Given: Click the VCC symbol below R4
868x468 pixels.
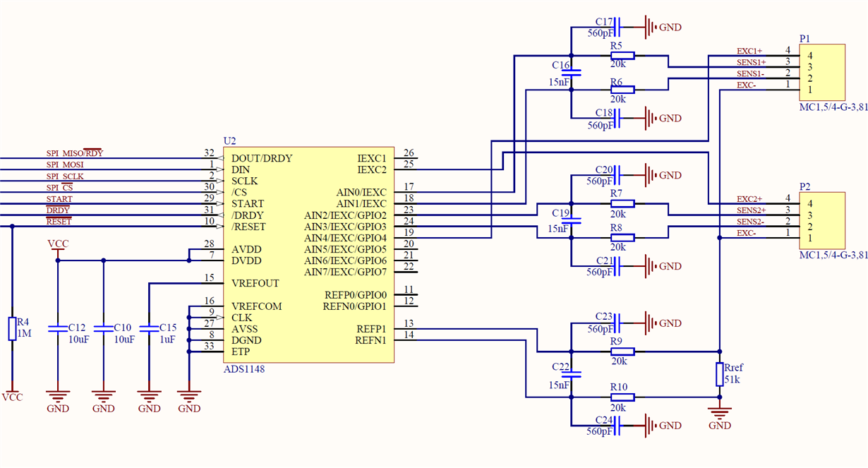Looking at the screenshot, I should click(12, 394).
